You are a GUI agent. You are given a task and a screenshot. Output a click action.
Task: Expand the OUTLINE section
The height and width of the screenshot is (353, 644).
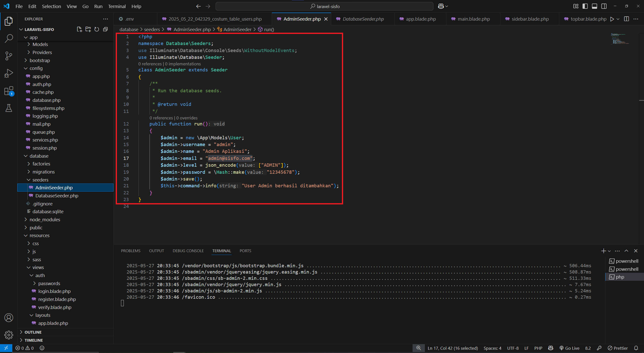click(x=33, y=332)
